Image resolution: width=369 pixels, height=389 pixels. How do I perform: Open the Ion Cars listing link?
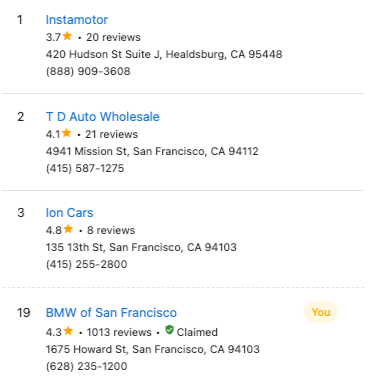click(x=69, y=213)
